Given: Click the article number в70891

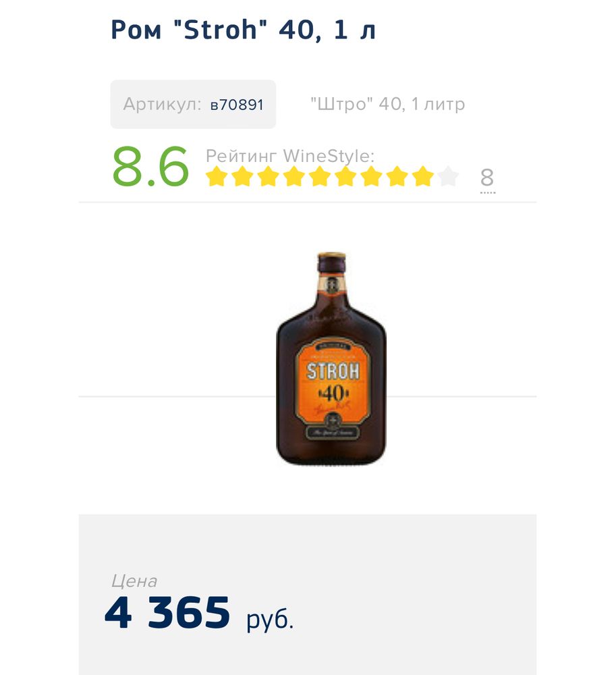Looking at the screenshot, I should 236,105.
